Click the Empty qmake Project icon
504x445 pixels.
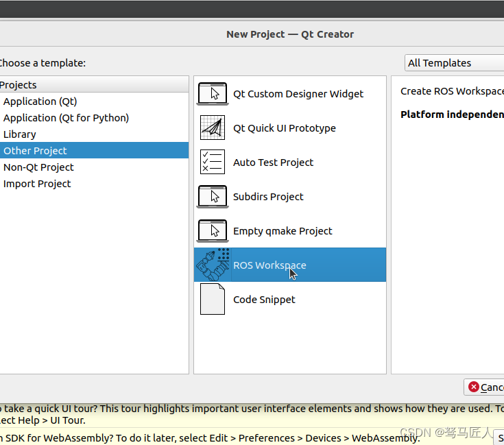pos(213,230)
